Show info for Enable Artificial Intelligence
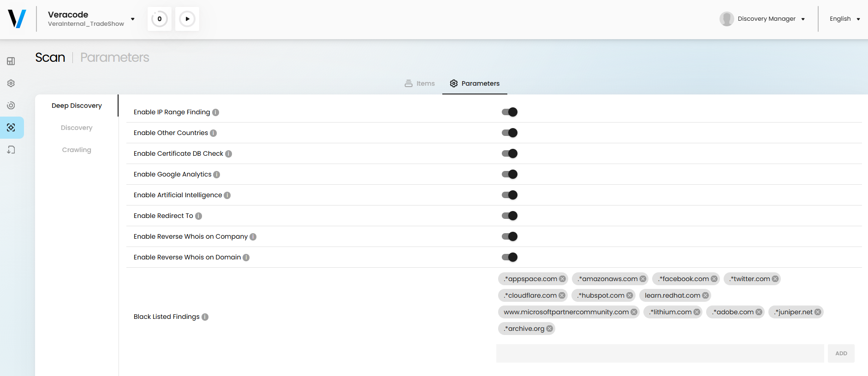Screen dimensions: 868x376 click(227, 195)
